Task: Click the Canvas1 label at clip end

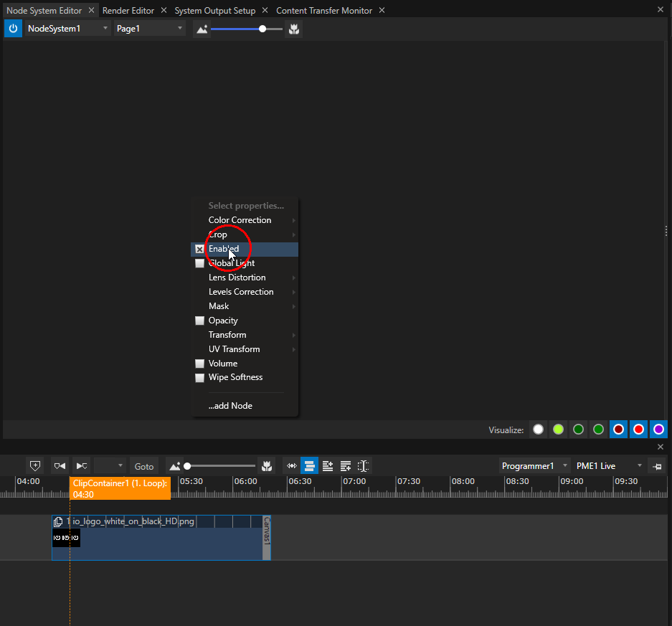Action: 267,538
